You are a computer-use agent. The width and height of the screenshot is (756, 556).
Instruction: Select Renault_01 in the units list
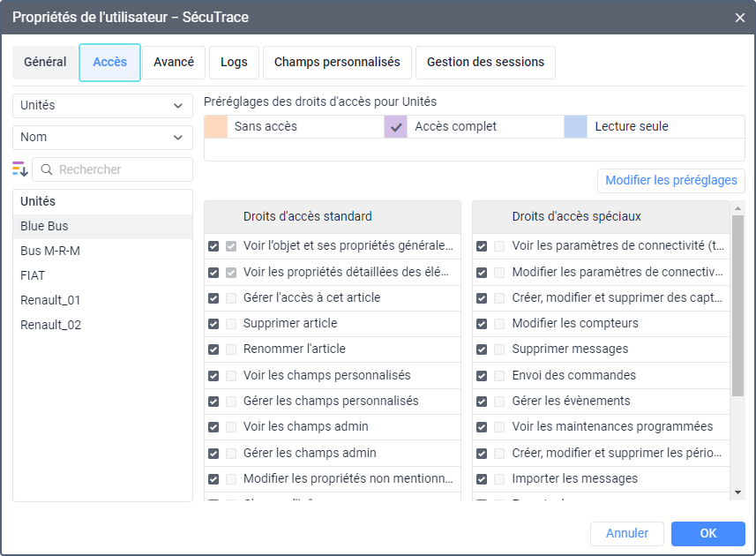point(51,300)
